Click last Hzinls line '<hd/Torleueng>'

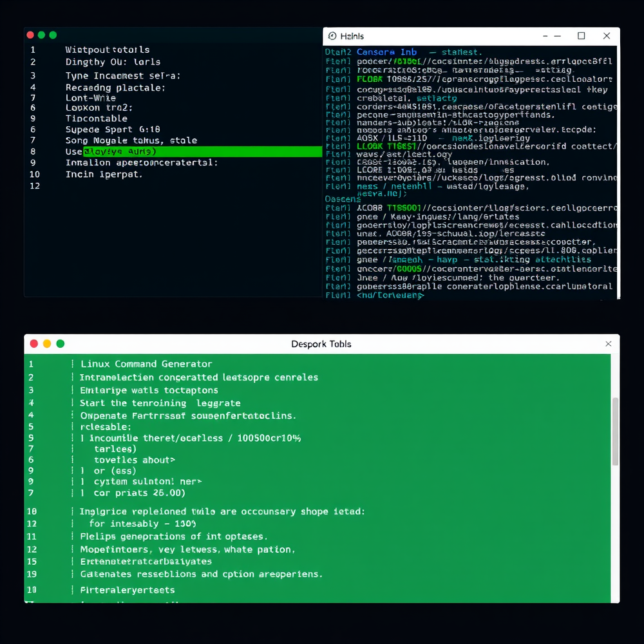pyautogui.click(x=390, y=296)
